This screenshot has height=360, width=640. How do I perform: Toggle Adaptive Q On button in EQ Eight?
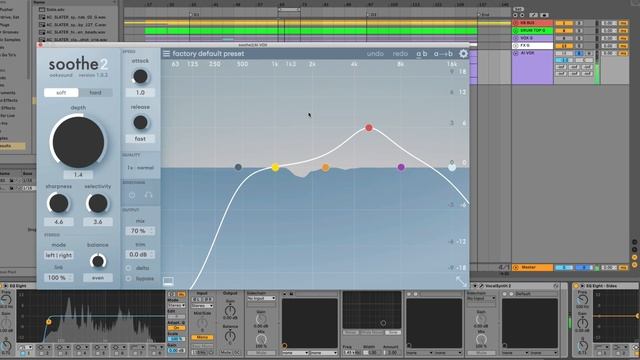point(176,328)
